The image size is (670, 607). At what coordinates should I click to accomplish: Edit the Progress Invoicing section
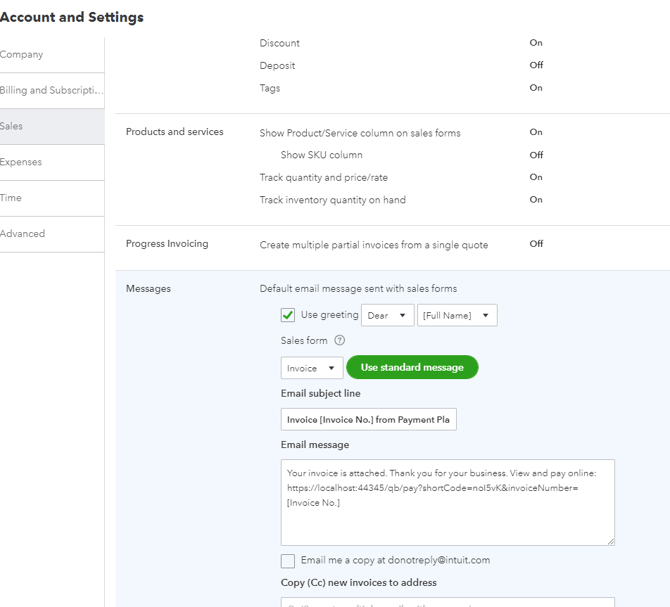click(x=392, y=244)
